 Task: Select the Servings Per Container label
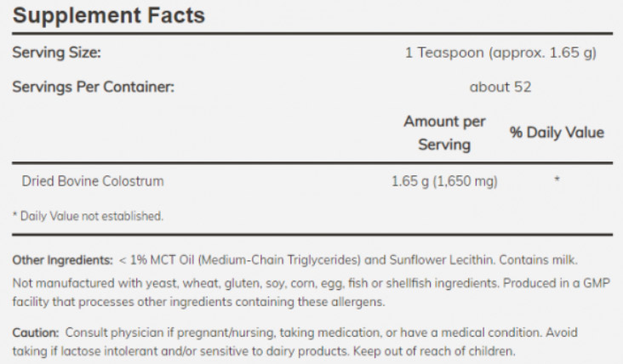tap(93, 87)
